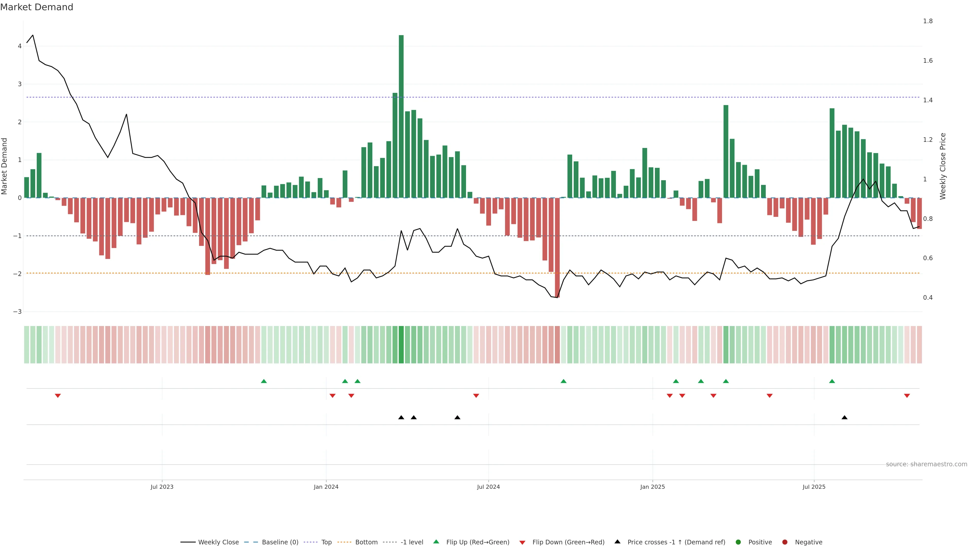The width and height of the screenshot is (980, 551).
Task: Click the Bottom legend dashed line
Action: pyautogui.click(x=345, y=542)
